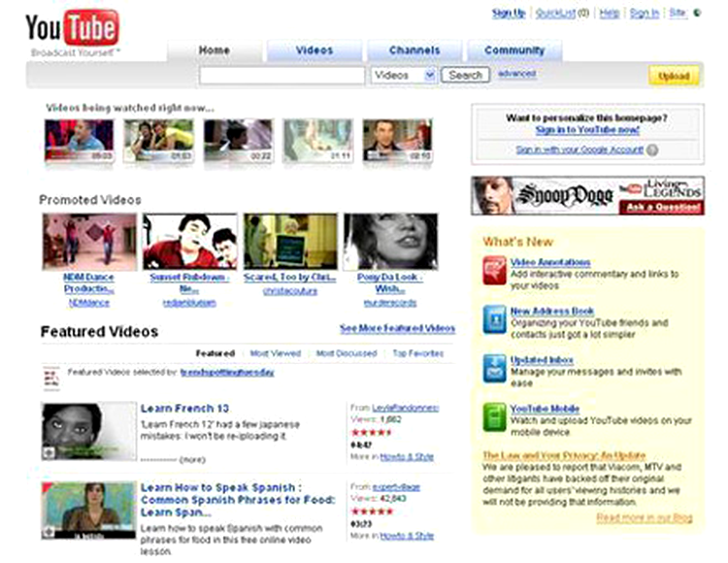Click the YouTube Mobile link

click(545, 409)
